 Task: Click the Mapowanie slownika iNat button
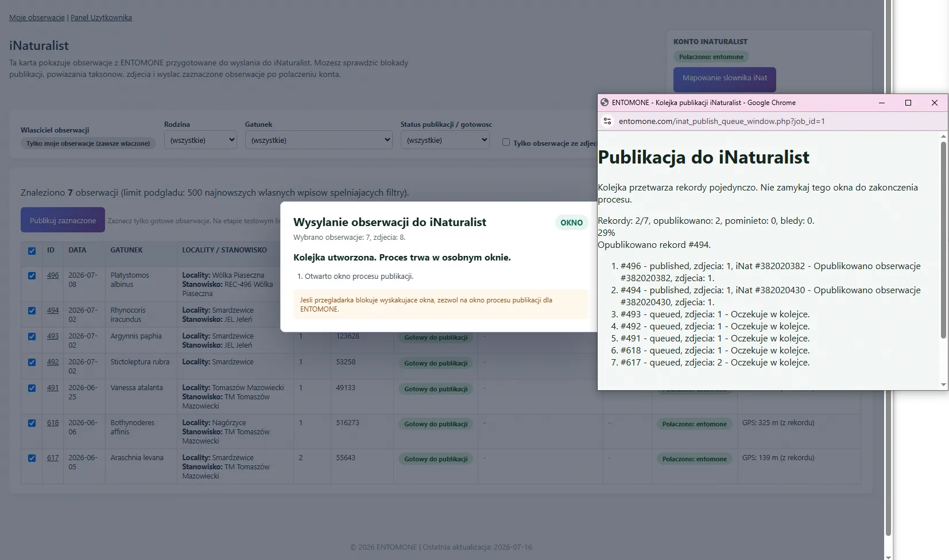click(725, 79)
